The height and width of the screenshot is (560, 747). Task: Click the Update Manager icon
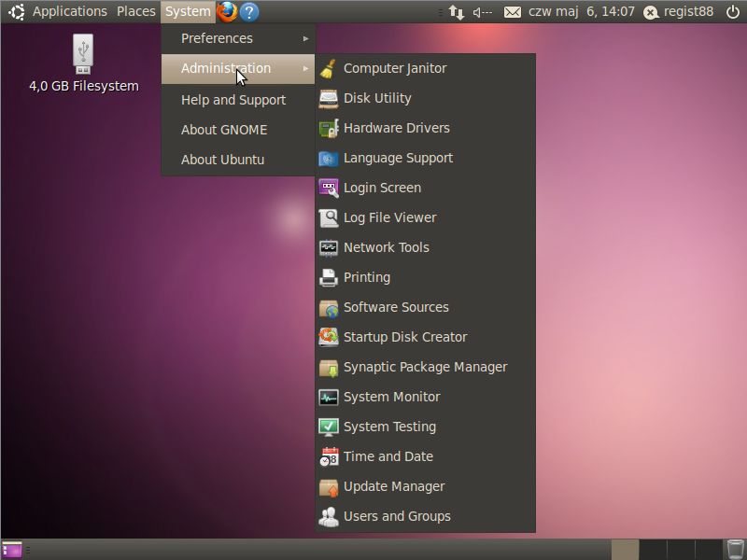(x=329, y=487)
